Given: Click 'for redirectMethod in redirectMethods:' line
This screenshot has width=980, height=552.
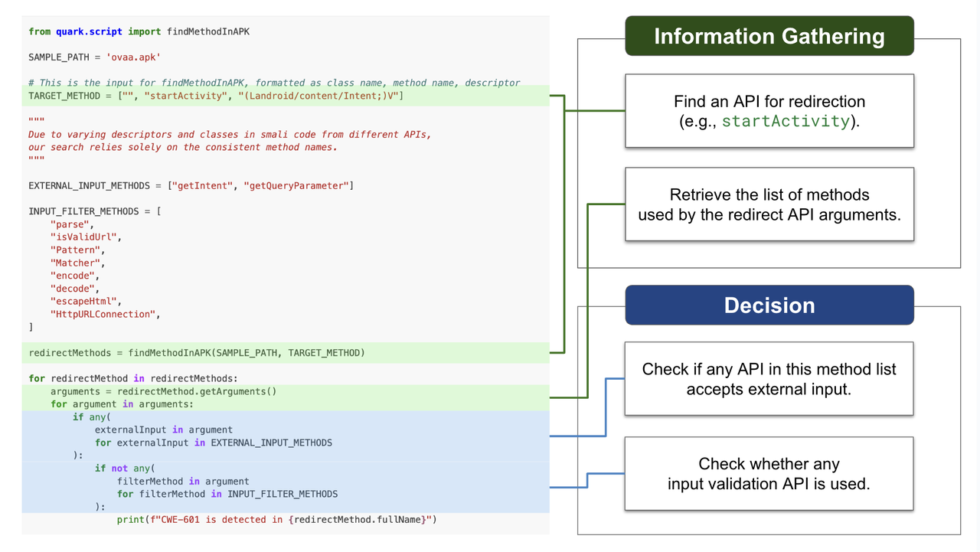Looking at the screenshot, I should click(133, 378).
